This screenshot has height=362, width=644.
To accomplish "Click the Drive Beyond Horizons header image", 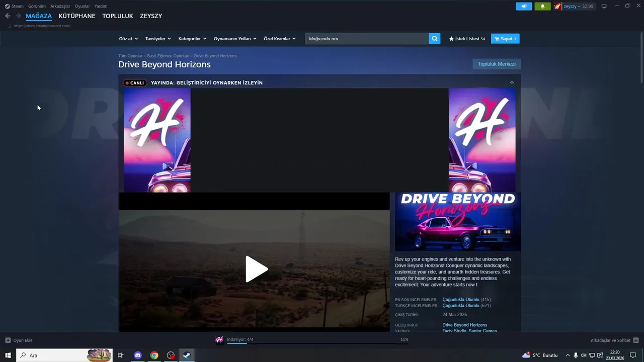I will coord(458,221).
